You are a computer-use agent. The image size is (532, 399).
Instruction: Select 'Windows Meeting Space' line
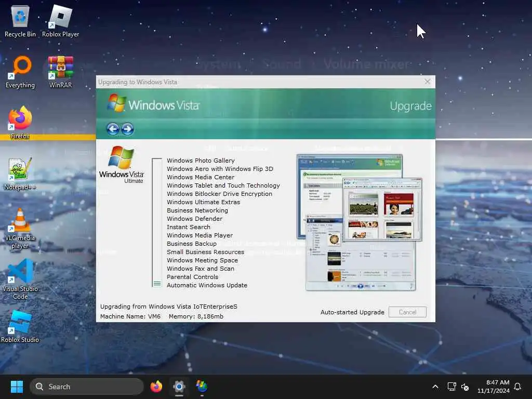pos(202,260)
